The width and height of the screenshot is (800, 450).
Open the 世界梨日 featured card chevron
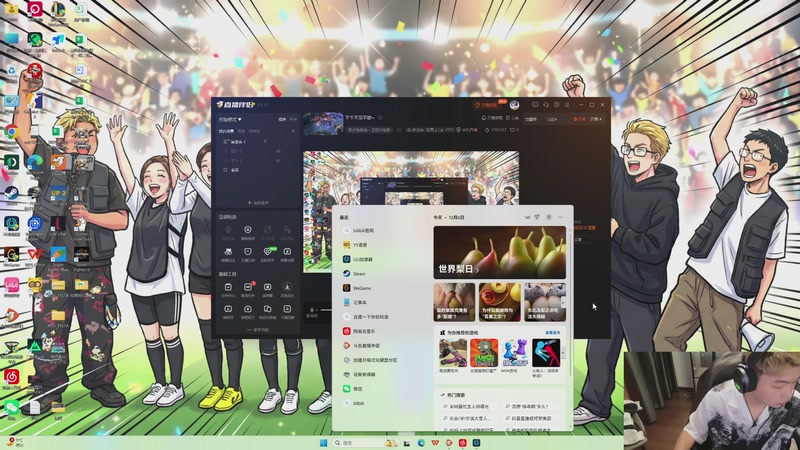(x=478, y=269)
